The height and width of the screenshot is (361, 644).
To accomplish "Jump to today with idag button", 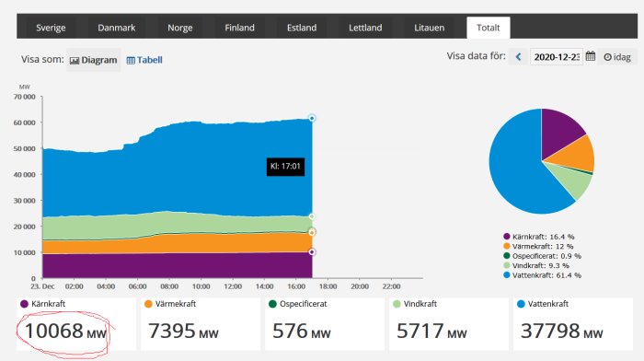I will [617, 57].
